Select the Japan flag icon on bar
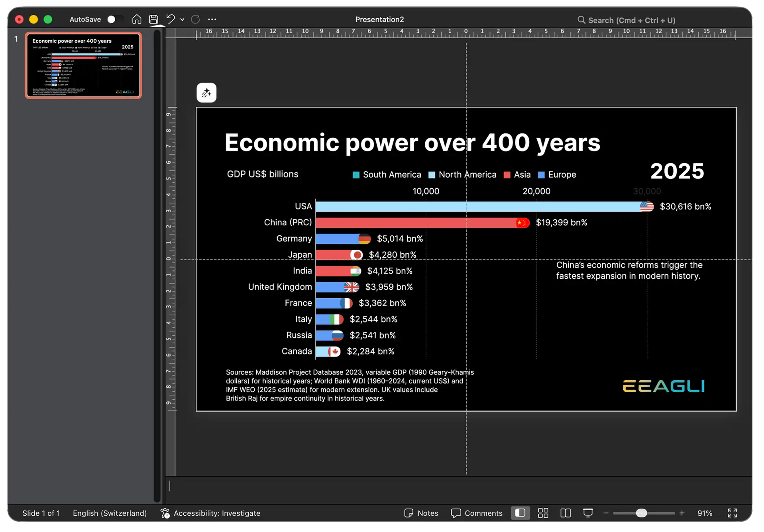This screenshot has height=532, width=764. tap(357, 255)
